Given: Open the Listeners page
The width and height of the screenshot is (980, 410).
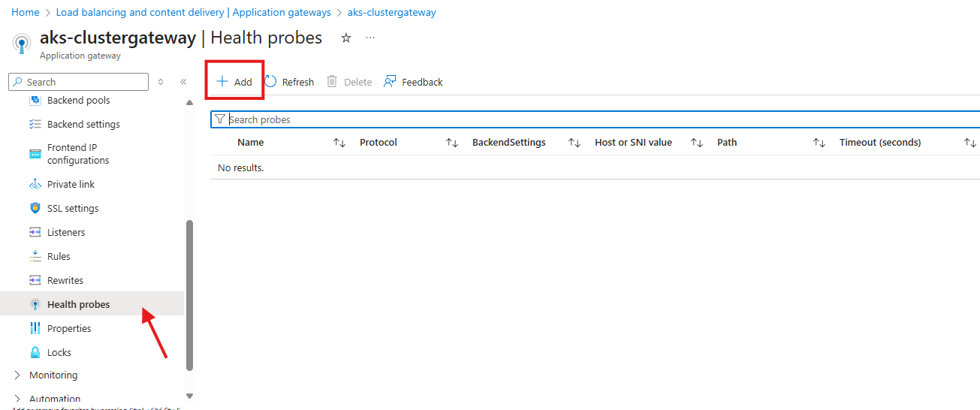Looking at the screenshot, I should click(66, 232).
